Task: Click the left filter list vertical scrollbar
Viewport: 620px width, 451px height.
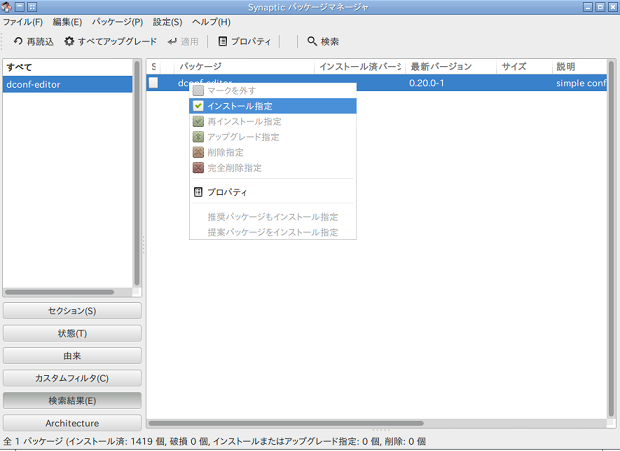Action: (137, 173)
